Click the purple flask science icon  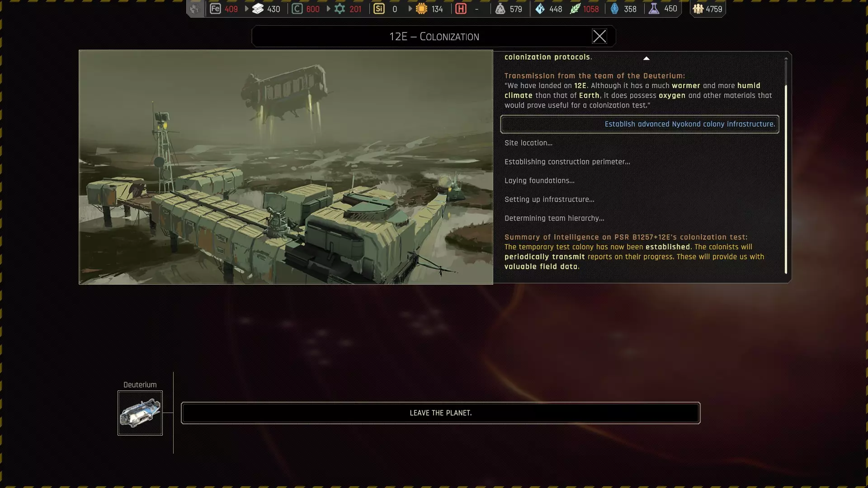click(654, 9)
